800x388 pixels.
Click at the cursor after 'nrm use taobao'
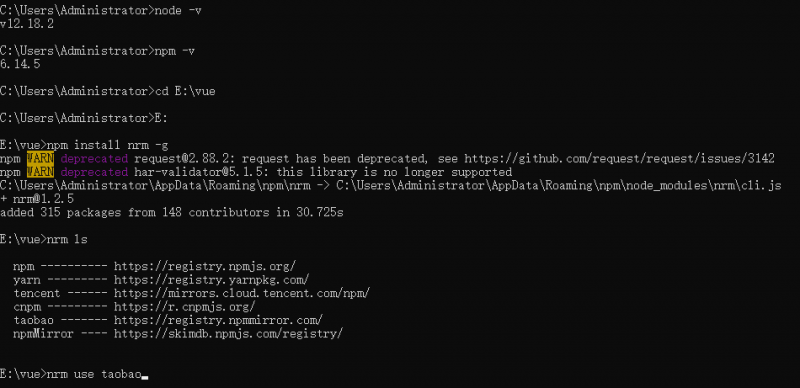tap(144, 376)
